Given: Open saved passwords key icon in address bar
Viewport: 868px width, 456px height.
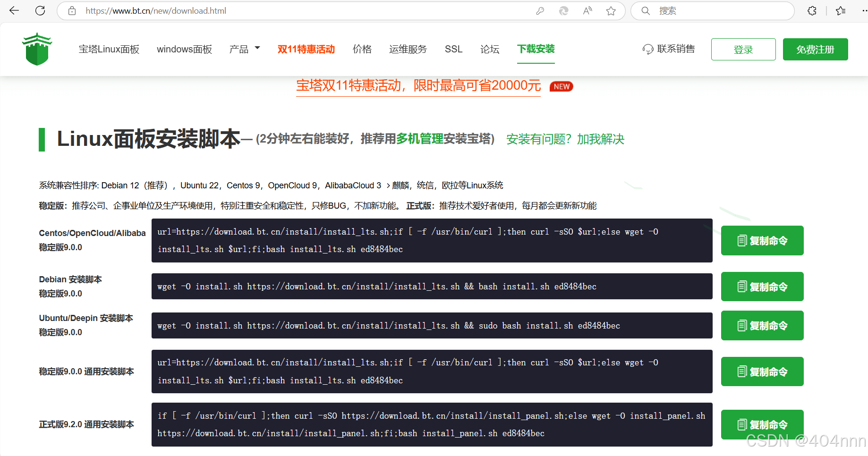Looking at the screenshot, I should coord(540,11).
